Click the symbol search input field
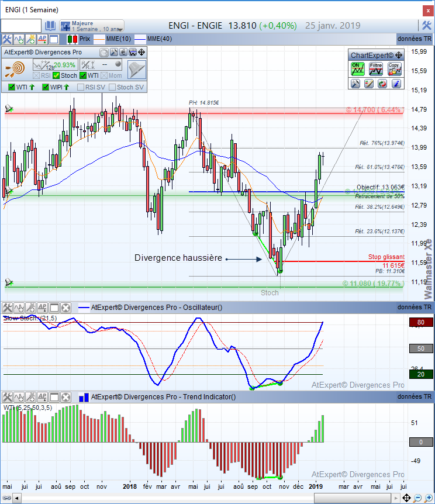The width and height of the screenshot is (435, 504). coord(21,26)
